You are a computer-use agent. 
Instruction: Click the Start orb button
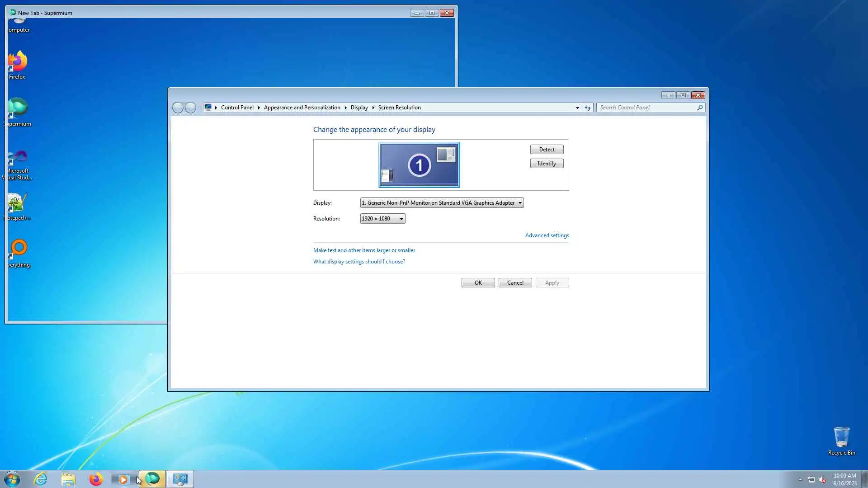point(12,479)
